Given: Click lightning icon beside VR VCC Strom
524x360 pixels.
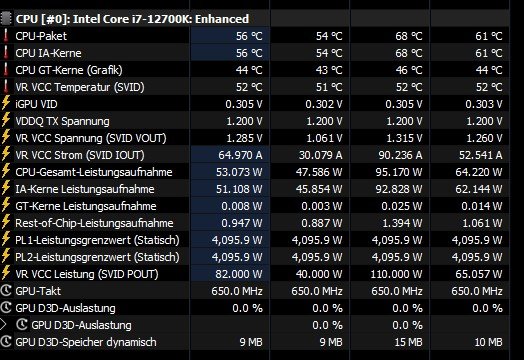Looking at the screenshot, I should pos(6,155).
